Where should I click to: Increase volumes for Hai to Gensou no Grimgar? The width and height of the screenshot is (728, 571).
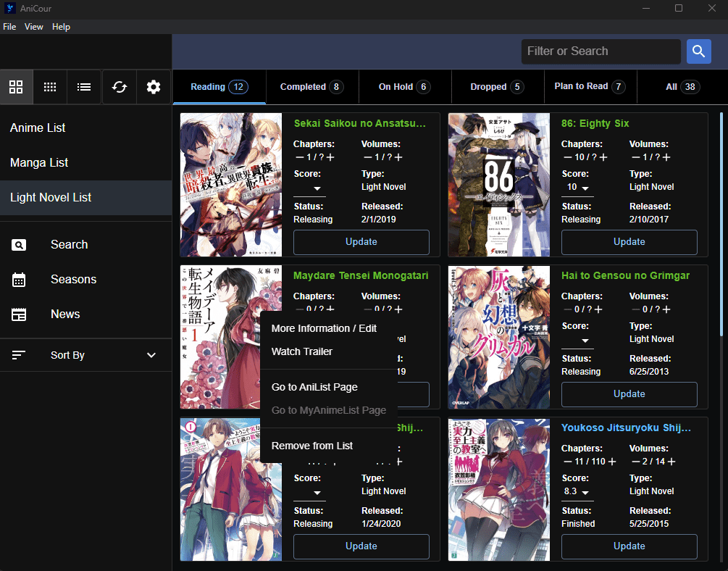pos(666,309)
